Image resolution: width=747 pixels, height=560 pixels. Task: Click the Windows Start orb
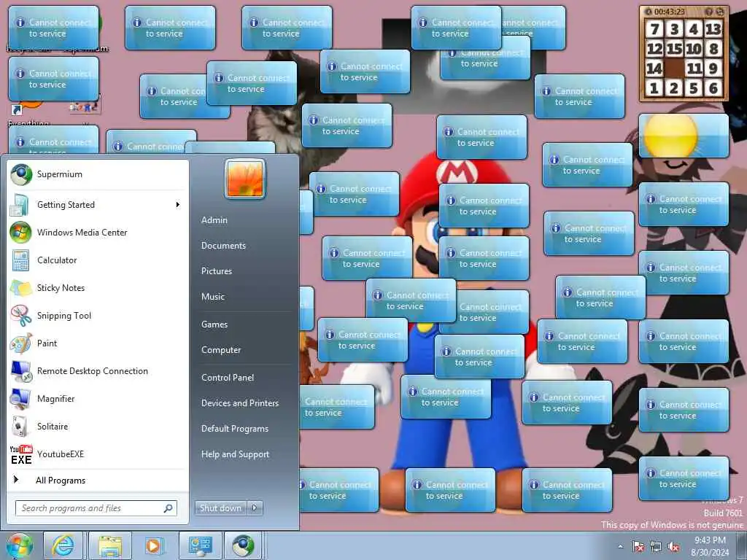point(19,545)
